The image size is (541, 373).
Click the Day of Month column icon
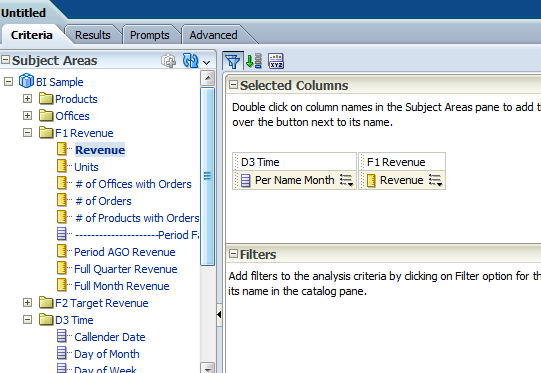(62, 353)
